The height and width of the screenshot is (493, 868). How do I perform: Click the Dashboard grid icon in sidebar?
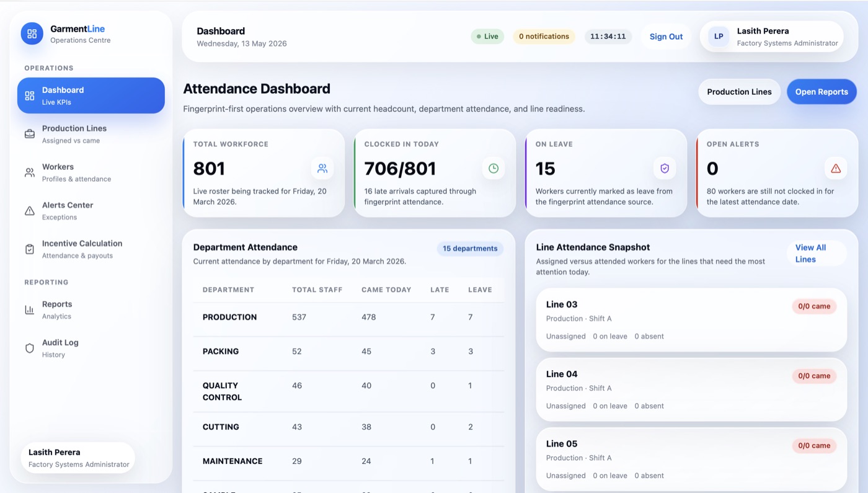pos(30,95)
